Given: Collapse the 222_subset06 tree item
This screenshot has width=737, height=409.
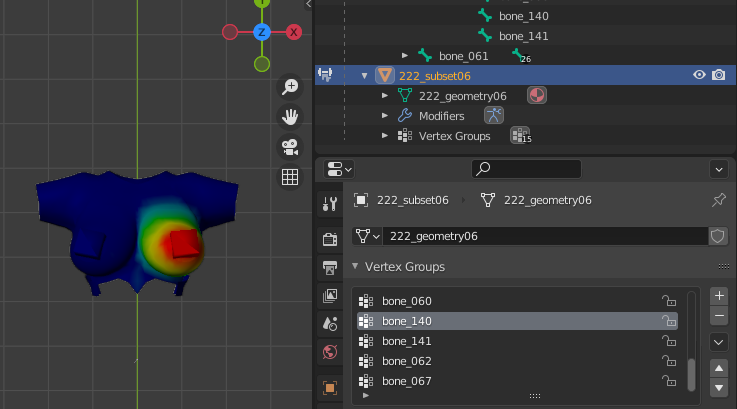Looking at the screenshot, I should pos(364,76).
